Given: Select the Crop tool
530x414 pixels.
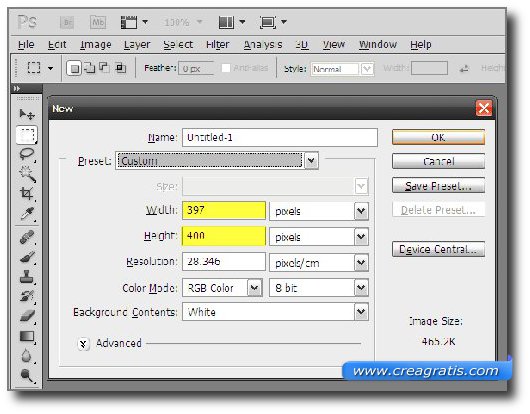Looking at the screenshot, I should pos(27,194).
